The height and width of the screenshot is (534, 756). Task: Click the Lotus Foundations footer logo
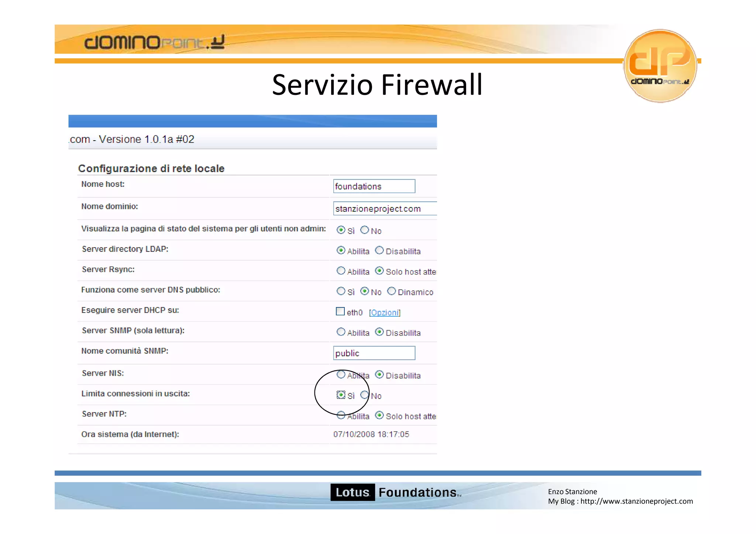(x=396, y=492)
